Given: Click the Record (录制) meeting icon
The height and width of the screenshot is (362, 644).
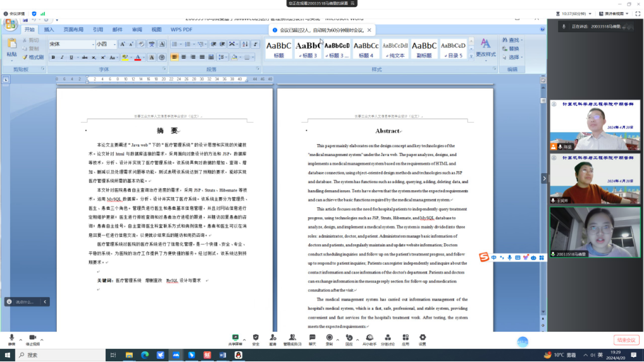Looking at the screenshot, I should 329,340.
